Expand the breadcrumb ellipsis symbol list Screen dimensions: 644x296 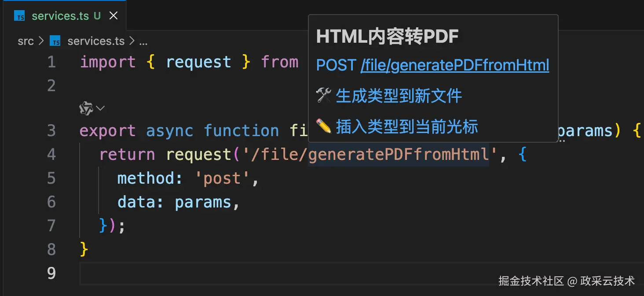(143, 41)
